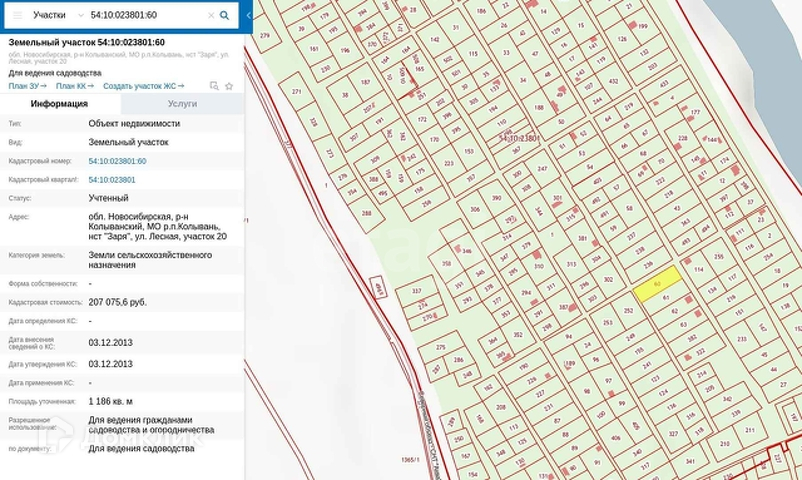Select parcel 275 on the map
Viewport: 802px width, 480px height.
click(x=440, y=348)
